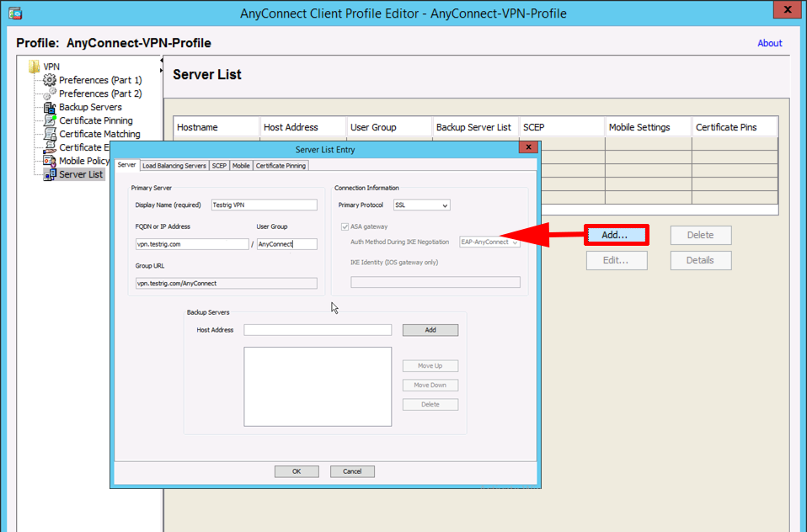Image resolution: width=807 pixels, height=532 pixels.
Task: Click the Certificate Pinning icon
Action: 50,120
